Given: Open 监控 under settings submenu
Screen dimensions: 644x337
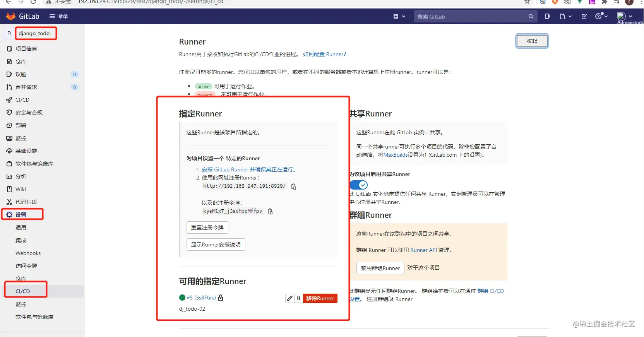Looking at the screenshot, I should (x=21, y=304).
